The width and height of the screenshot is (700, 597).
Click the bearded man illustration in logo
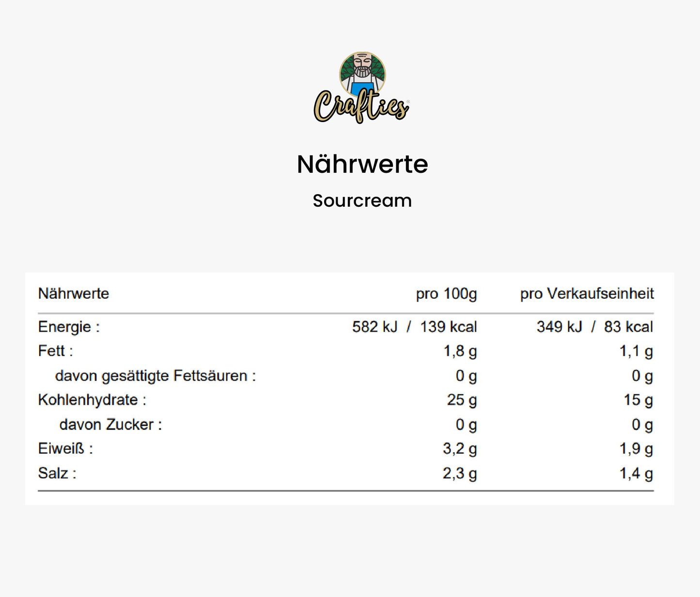tap(362, 72)
